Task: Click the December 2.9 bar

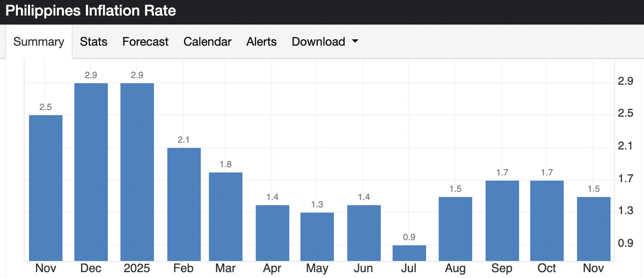Action: 91,172
